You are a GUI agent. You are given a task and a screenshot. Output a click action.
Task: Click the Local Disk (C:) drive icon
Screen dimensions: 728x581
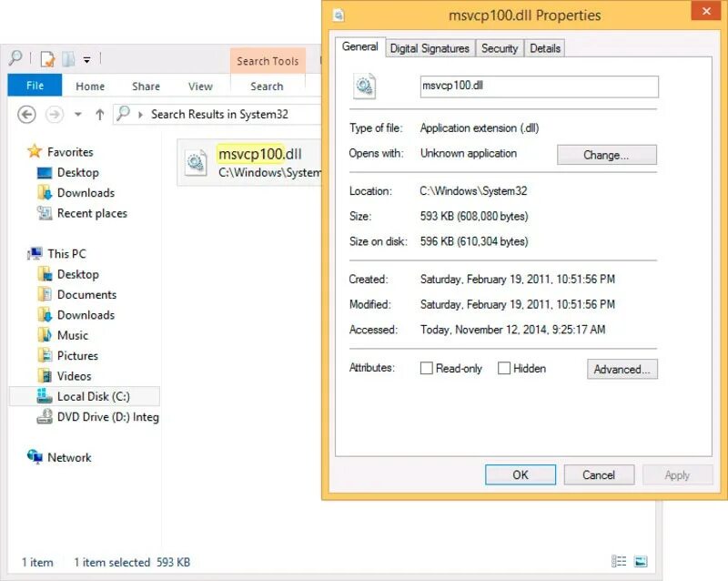tap(44, 396)
